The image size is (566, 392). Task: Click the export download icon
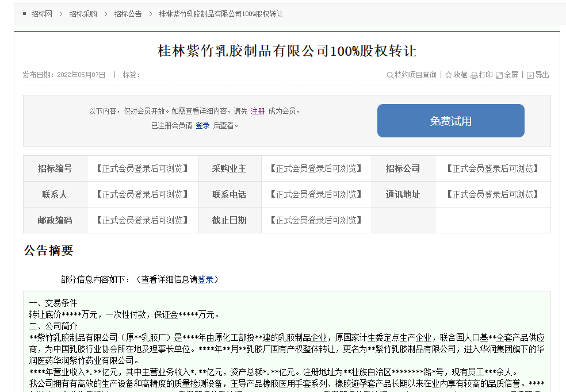click(x=530, y=75)
